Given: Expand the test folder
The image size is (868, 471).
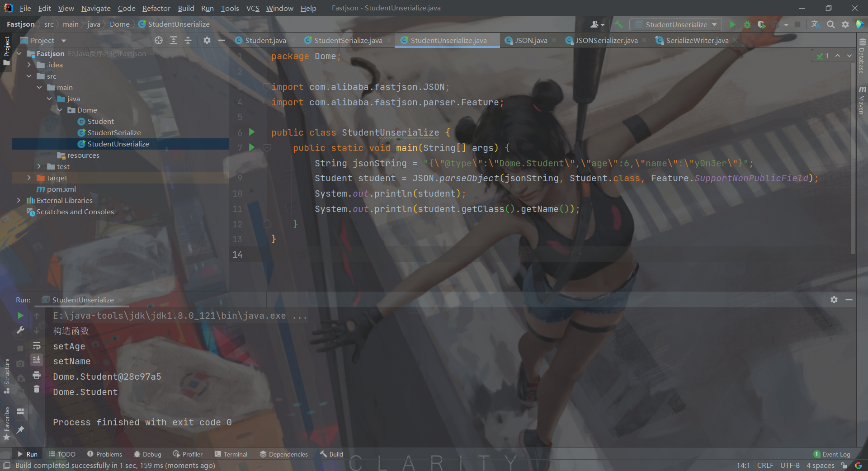Looking at the screenshot, I should pos(39,166).
